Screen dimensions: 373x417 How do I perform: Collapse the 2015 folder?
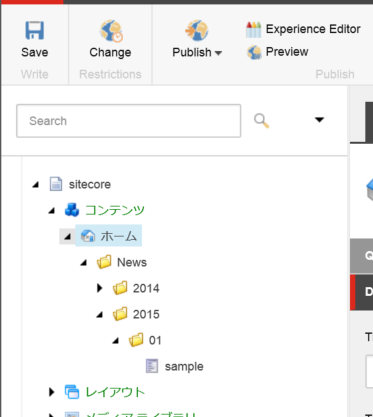point(100,314)
